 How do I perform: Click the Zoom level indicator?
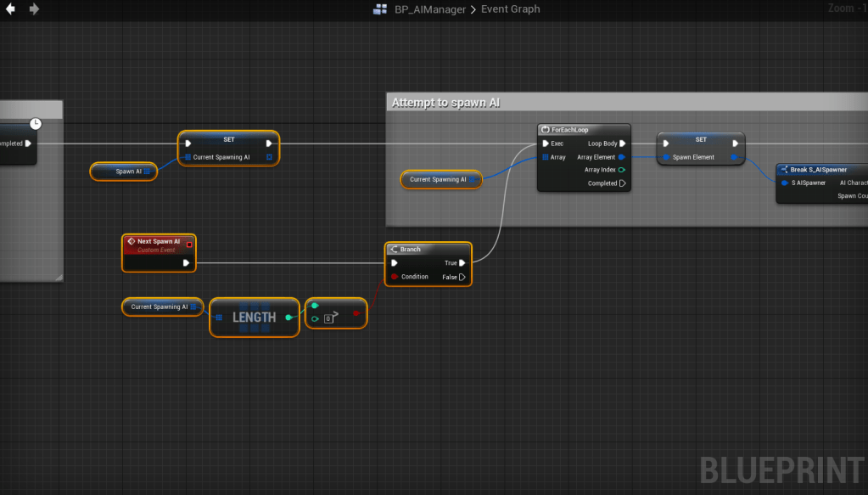pyautogui.click(x=846, y=8)
